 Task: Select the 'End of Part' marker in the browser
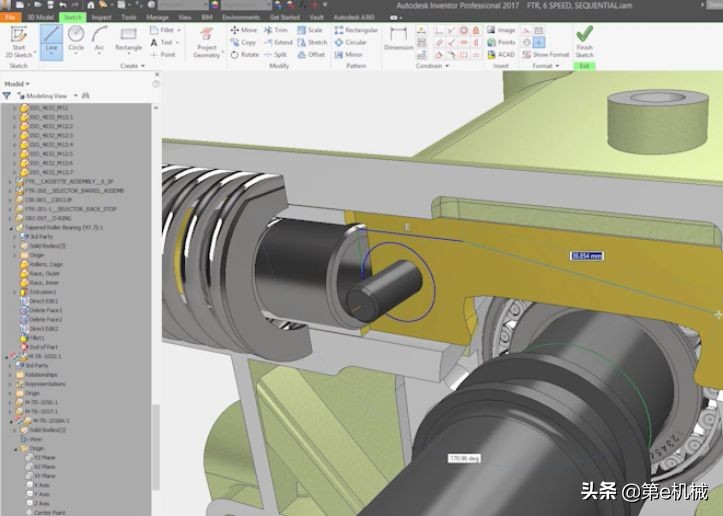tap(40, 347)
